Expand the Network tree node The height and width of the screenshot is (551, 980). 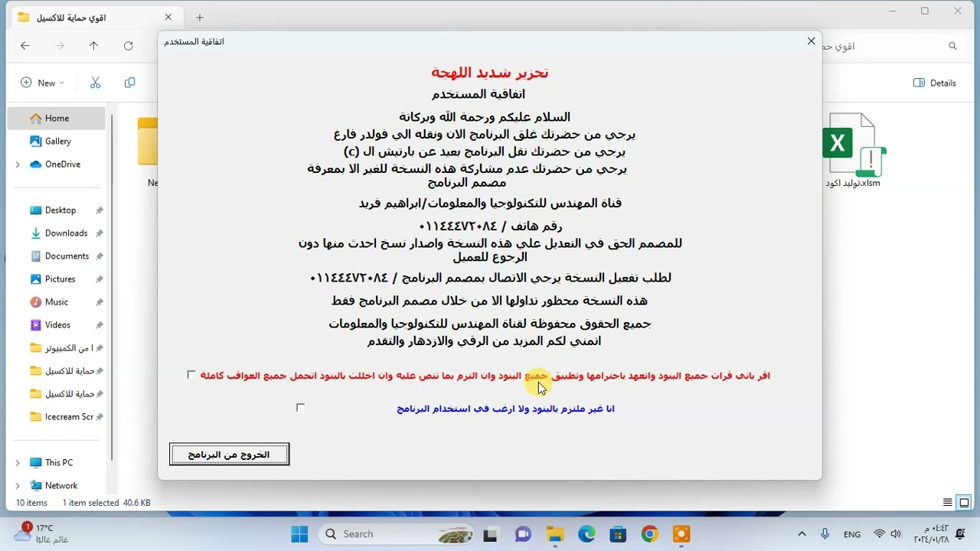point(18,486)
